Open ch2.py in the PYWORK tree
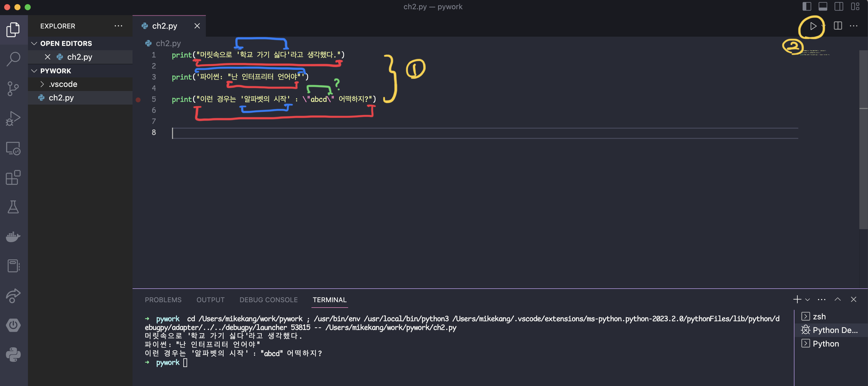The height and width of the screenshot is (386, 868). pyautogui.click(x=61, y=98)
